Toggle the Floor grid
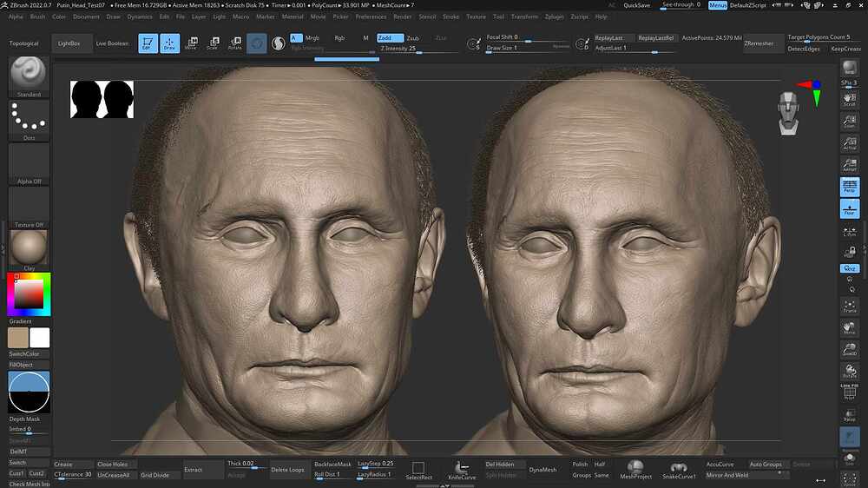 [849, 208]
